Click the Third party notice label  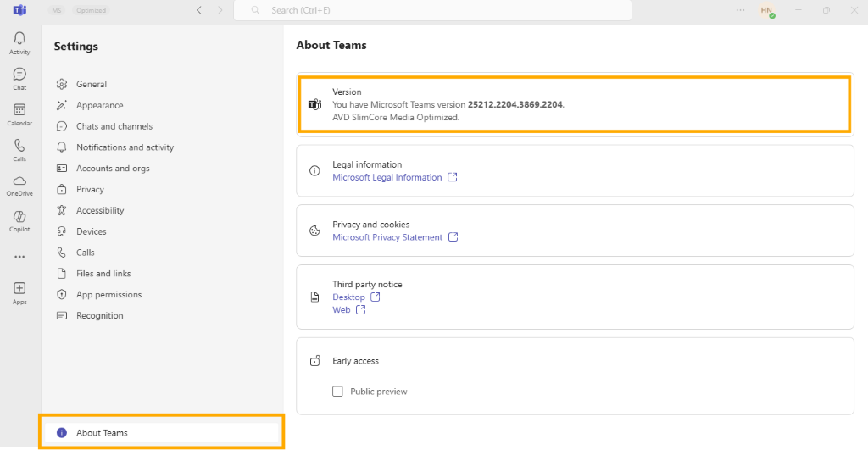367,284
